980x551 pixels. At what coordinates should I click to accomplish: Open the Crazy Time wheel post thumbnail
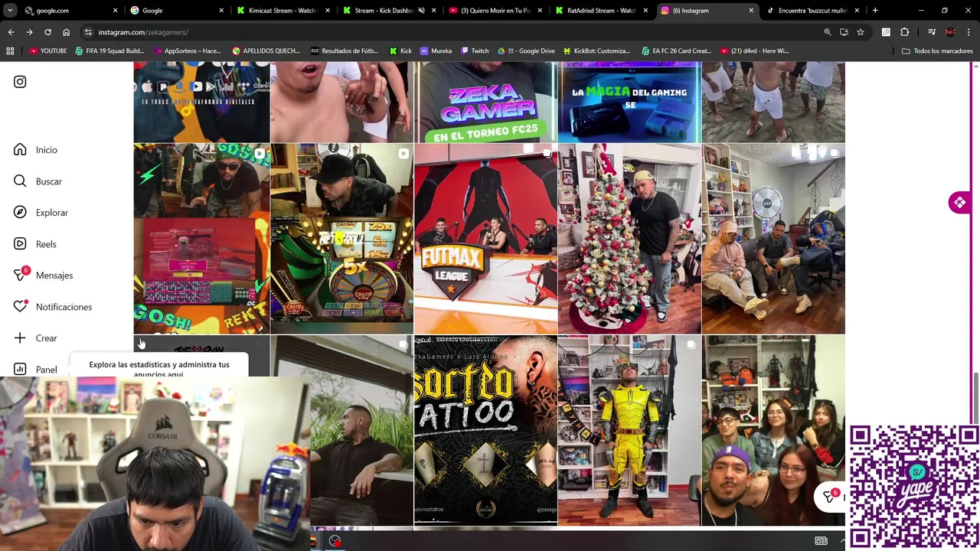pyautogui.click(x=341, y=239)
